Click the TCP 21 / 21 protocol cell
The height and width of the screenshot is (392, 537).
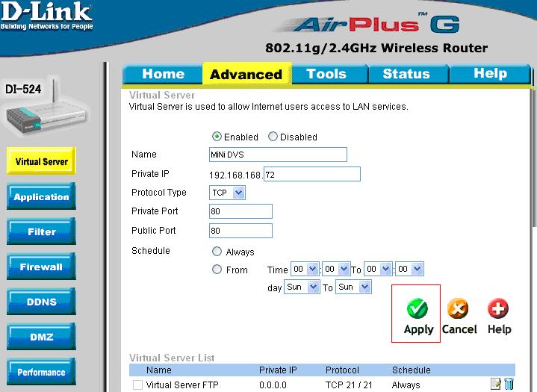(349, 385)
